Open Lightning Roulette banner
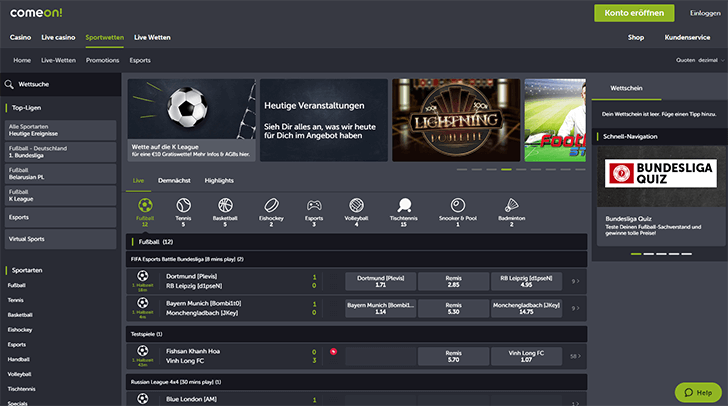The height and width of the screenshot is (406, 728). tap(456, 120)
